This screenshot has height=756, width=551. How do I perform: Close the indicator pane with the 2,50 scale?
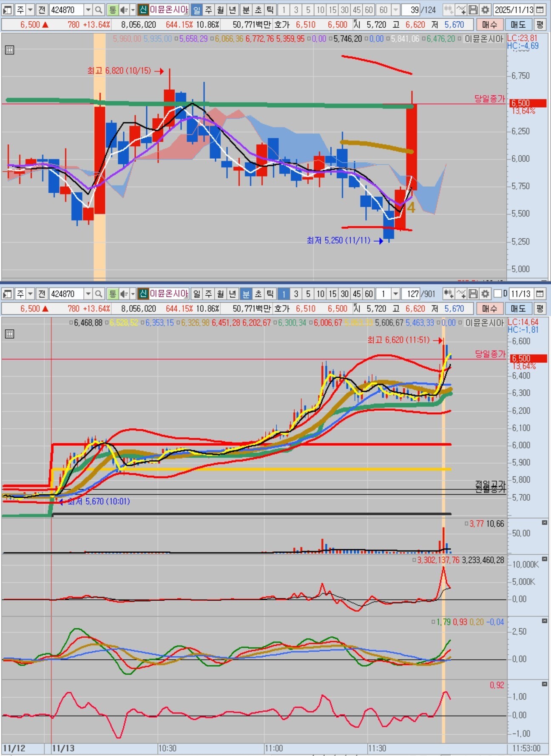pos(545,621)
